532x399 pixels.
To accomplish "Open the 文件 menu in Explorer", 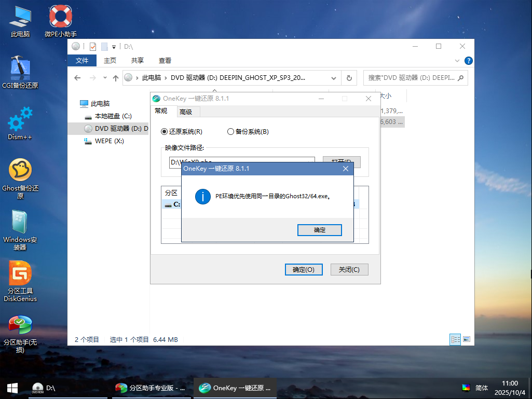I will point(82,61).
